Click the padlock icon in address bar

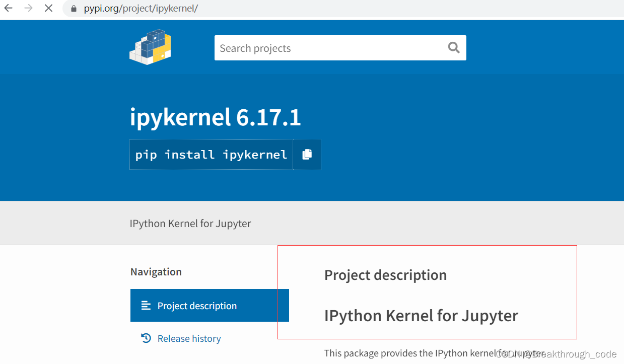pos(74,9)
